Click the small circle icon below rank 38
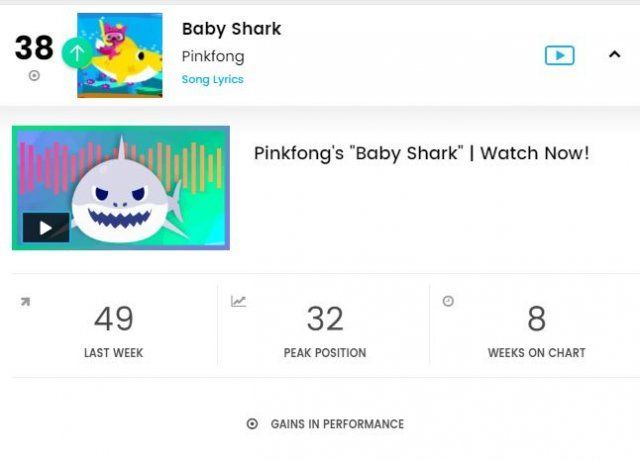This screenshot has width=640, height=461. tap(34, 75)
